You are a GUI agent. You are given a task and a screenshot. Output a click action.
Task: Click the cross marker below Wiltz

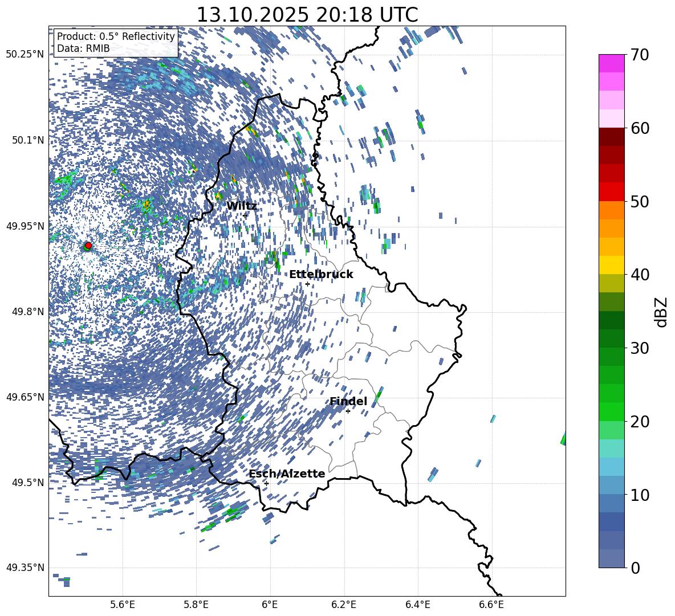tap(245, 215)
